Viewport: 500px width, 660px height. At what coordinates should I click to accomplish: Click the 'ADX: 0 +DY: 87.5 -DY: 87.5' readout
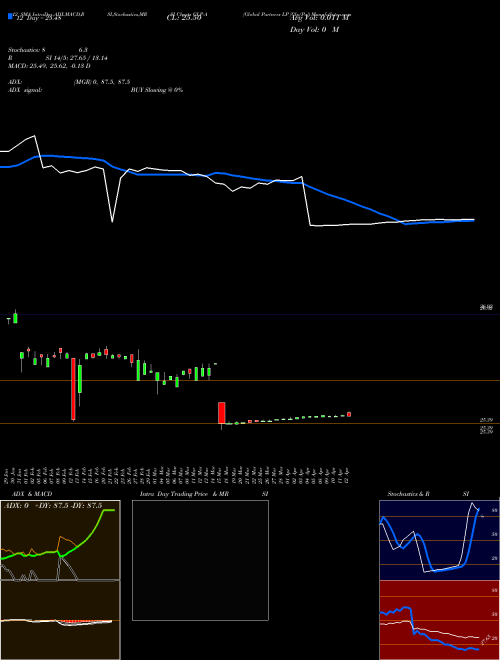tap(53, 506)
